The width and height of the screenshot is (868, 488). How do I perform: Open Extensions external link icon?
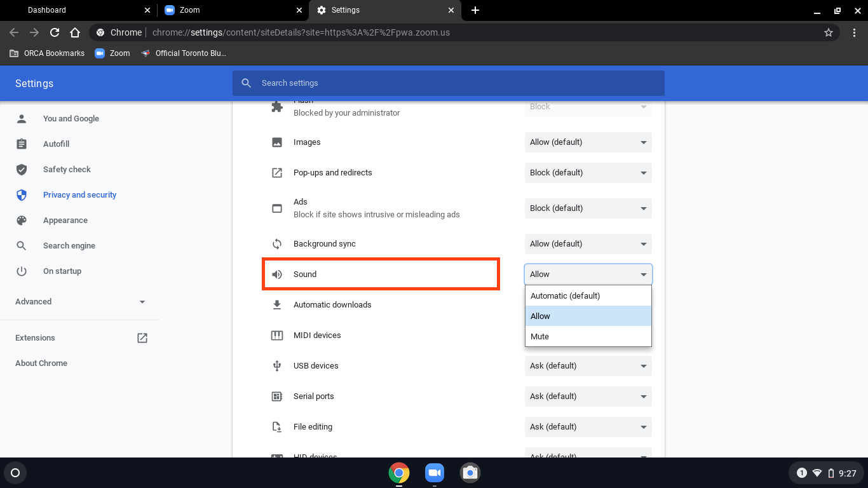coord(142,338)
